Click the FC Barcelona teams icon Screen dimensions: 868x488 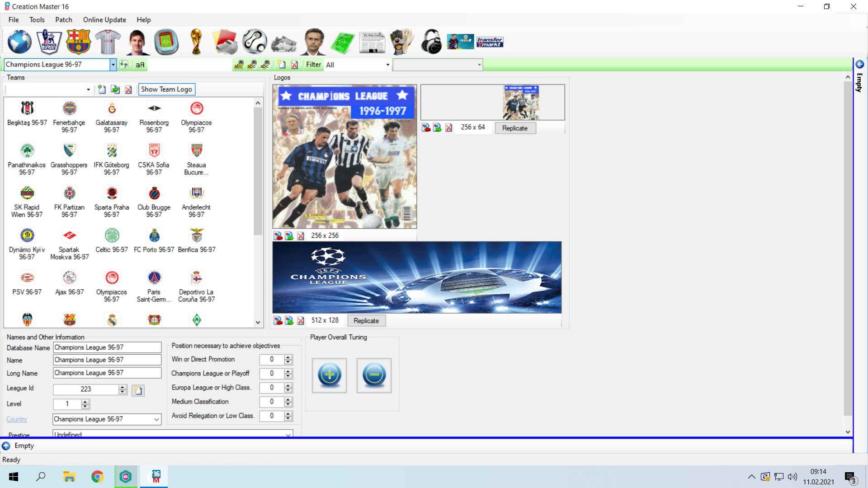pos(78,42)
